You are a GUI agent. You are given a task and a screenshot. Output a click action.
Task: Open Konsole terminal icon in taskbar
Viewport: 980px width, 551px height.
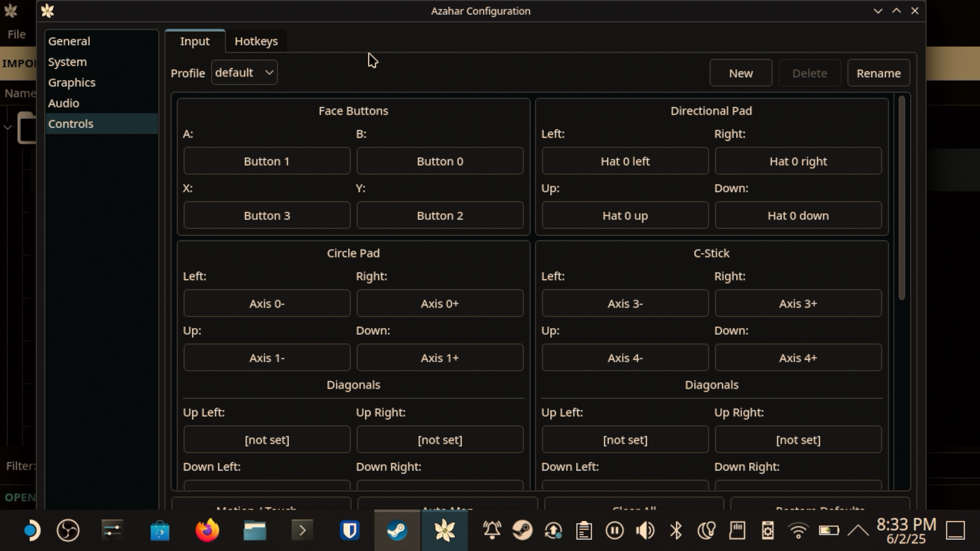302,531
